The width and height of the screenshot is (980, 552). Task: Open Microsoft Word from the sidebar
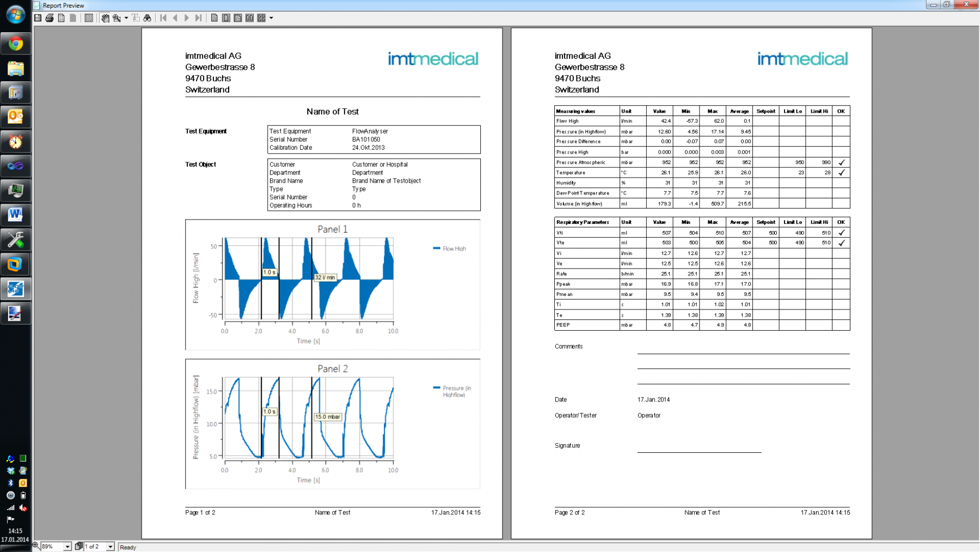[16, 215]
